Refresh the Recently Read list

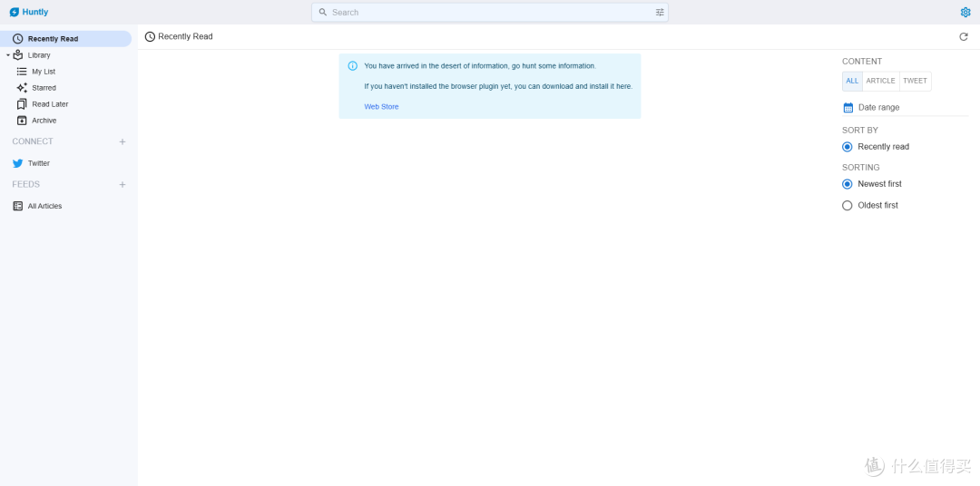tap(964, 37)
